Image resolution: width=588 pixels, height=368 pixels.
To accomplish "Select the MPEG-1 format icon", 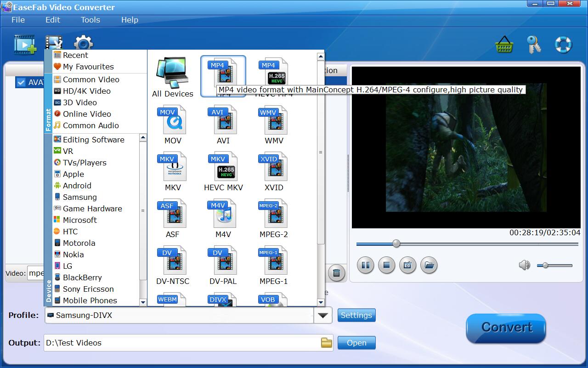I will pyautogui.click(x=274, y=266).
